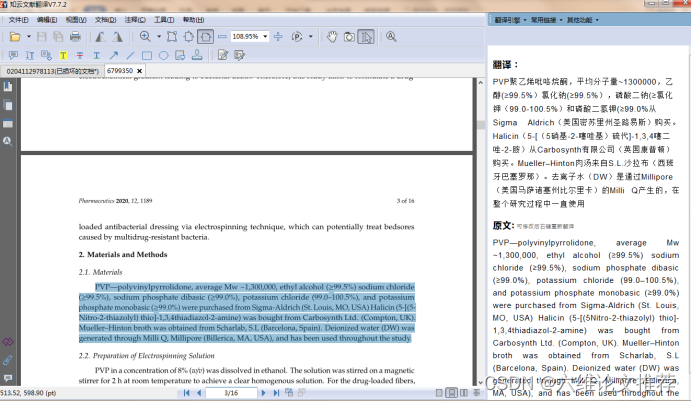Open the link chain panel in sidebar
Screen dimensions: 691x402
tap(8, 342)
